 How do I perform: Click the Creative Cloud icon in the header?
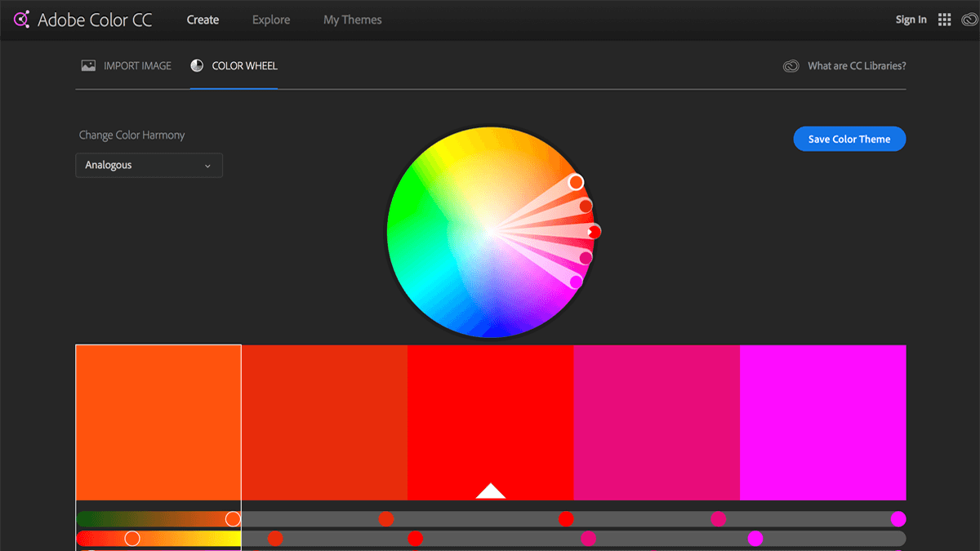969,19
